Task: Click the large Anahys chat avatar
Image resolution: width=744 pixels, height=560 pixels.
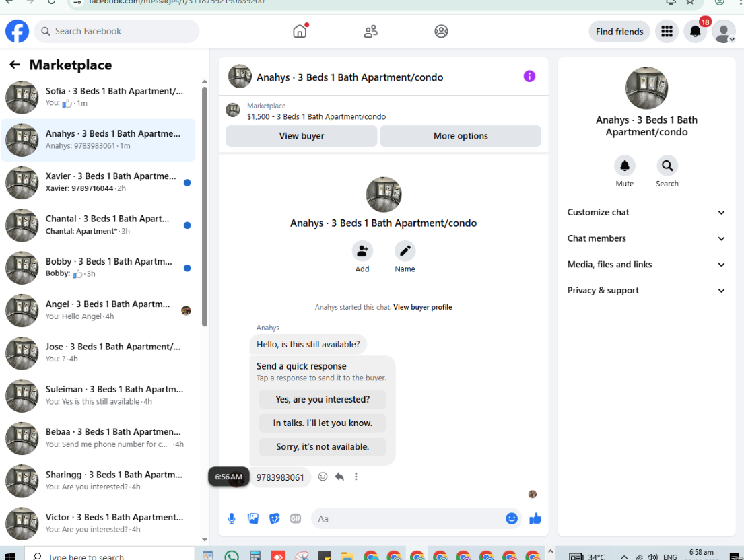Action: (x=383, y=195)
